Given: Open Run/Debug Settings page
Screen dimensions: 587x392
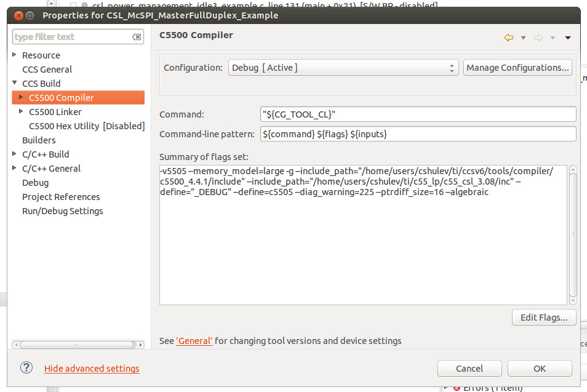Looking at the screenshot, I should point(63,211).
